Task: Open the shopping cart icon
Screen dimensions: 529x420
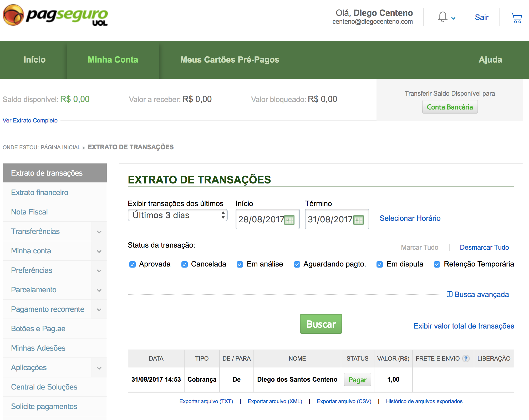Action: (516, 18)
